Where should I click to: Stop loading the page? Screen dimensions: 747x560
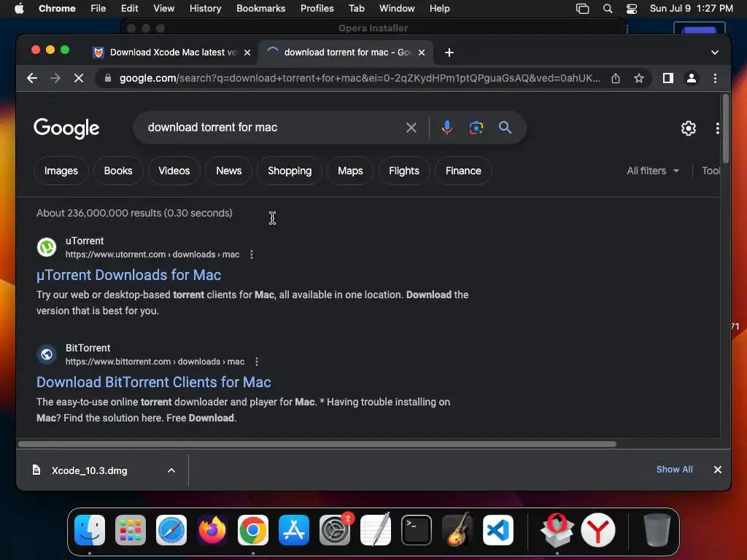point(79,78)
